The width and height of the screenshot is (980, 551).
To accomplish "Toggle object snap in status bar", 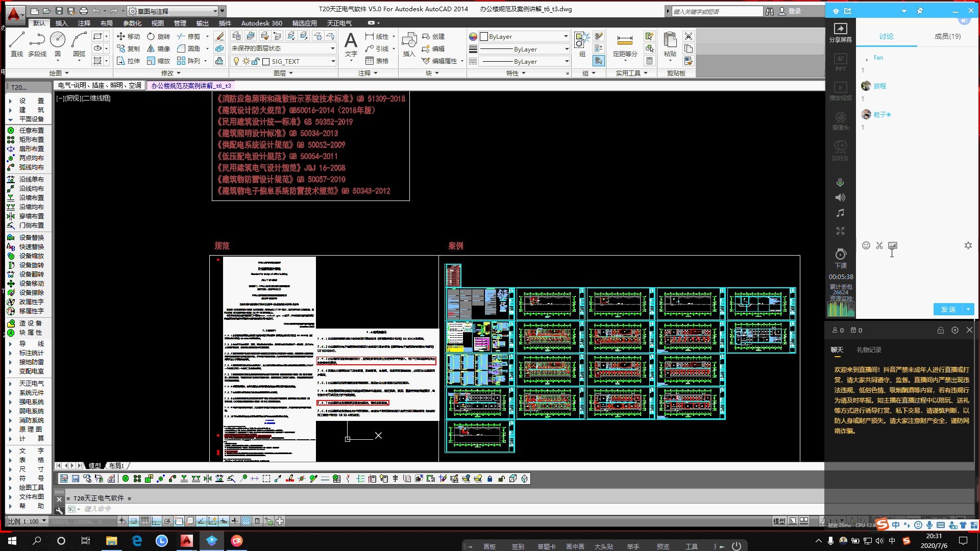I will (x=179, y=521).
